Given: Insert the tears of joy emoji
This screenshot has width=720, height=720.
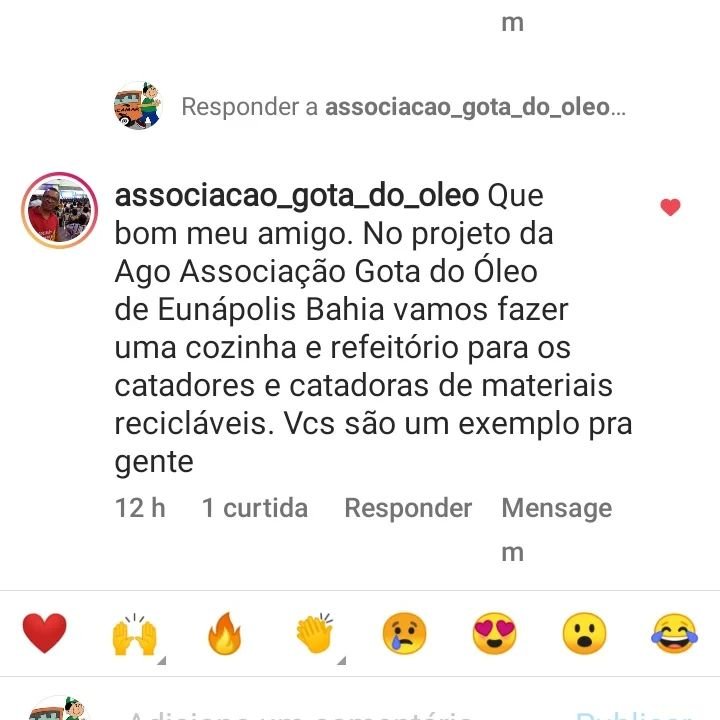Looking at the screenshot, I should (675, 633).
